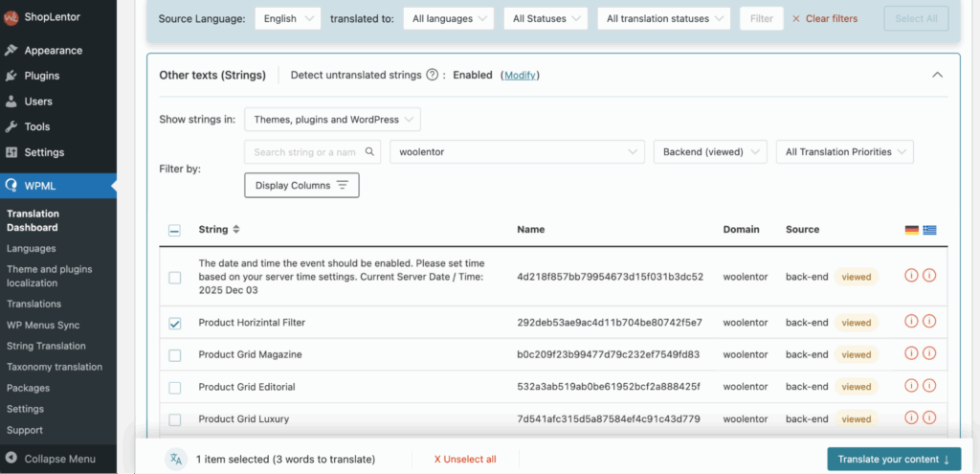Viewport: 980px width, 474px height.
Task: Open Translation Dashboard submenu item
Action: coord(33,221)
